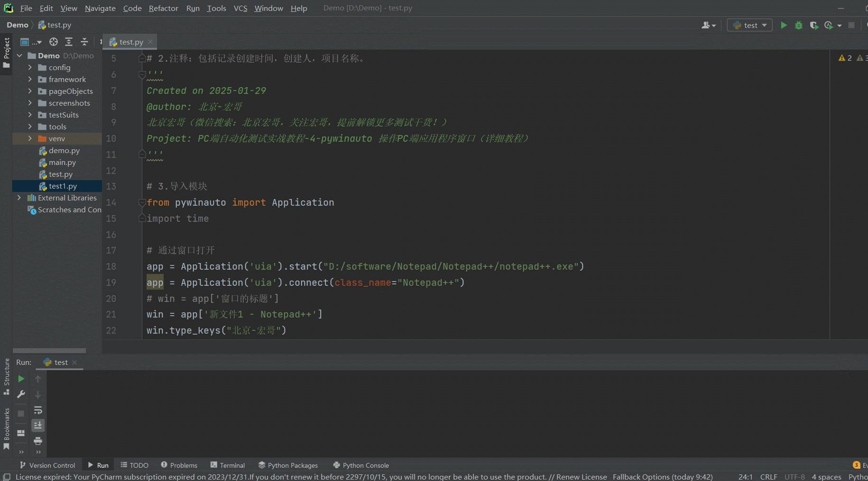Open the Version Control tab
Screen dimensions: 868x481
47,465
